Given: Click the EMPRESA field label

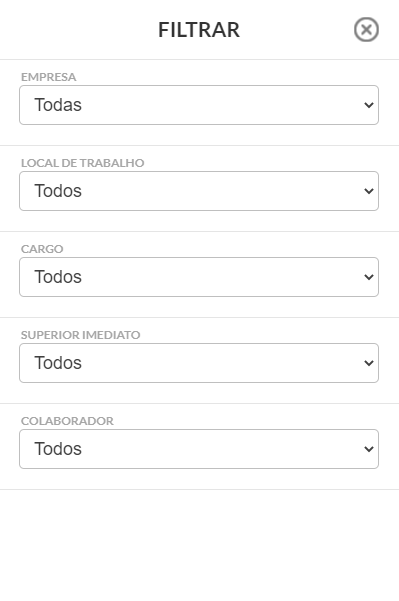Looking at the screenshot, I should click(x=49, y=77).
